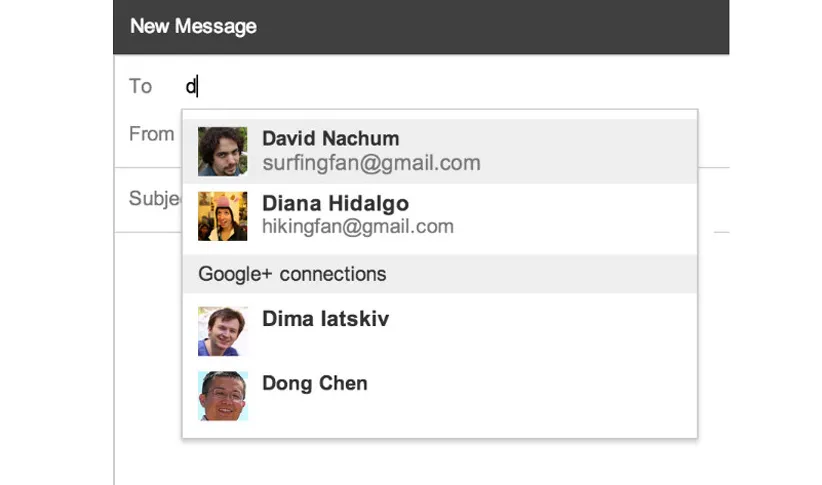Image resolution: width=822 pixels, height=485 pixels.
Task: Click Dima Iatskiv's profile photo
Action: coord(222,331)
